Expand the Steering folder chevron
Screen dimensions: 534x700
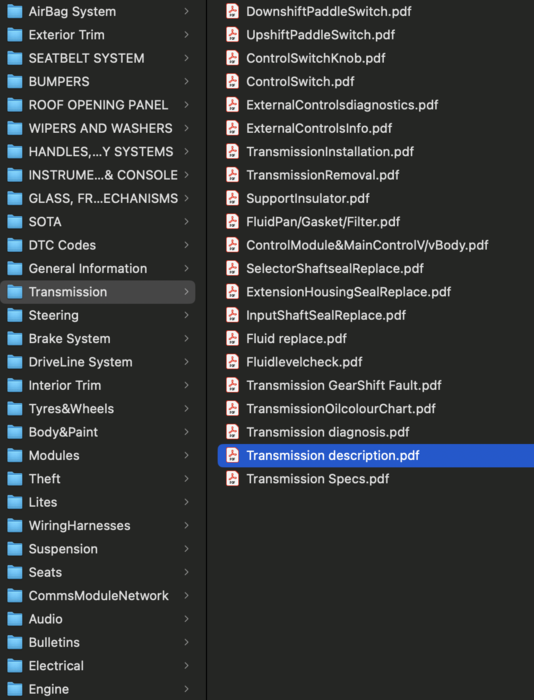[187, 315]
